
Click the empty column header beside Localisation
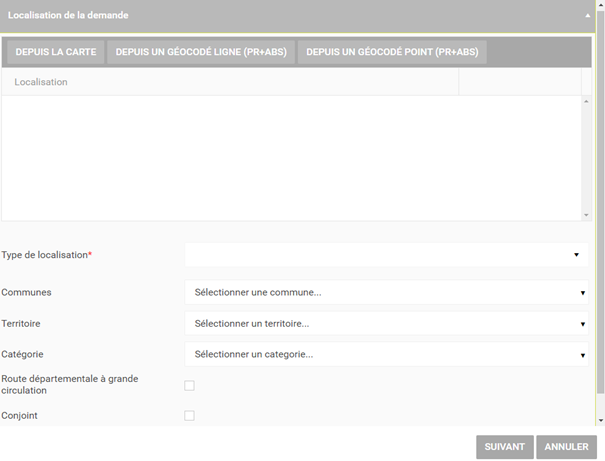point(519,82)
